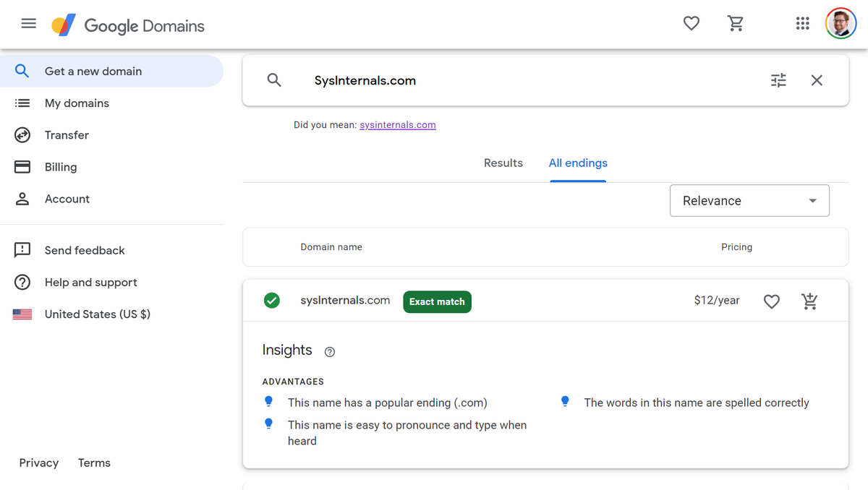Click the Exact match badge

[x=437, y=301]
